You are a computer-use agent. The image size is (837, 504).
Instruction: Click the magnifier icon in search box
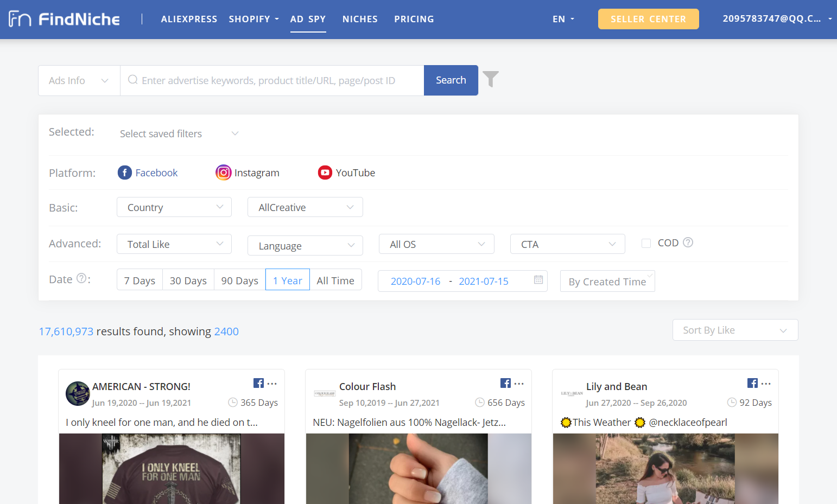132,80
